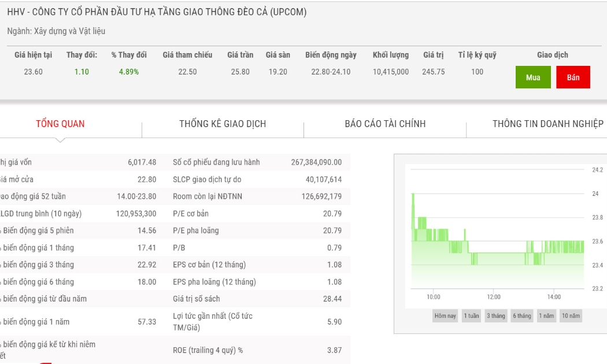Display the 10 năm chart history
607x364 pixels.
click(571, 315)
